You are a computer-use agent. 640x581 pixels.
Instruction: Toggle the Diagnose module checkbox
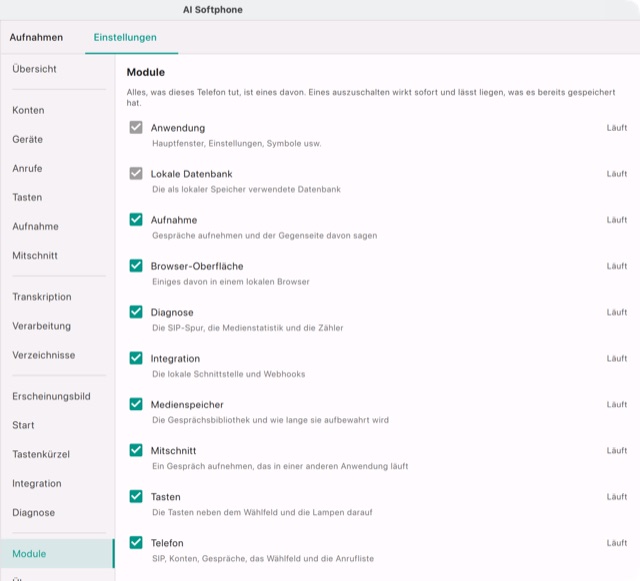[x=136, y=312]
